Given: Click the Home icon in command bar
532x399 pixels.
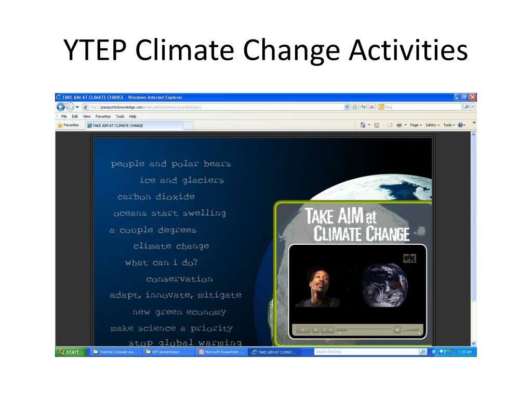Looking at the screenshot, I should [x=363, y=125].
